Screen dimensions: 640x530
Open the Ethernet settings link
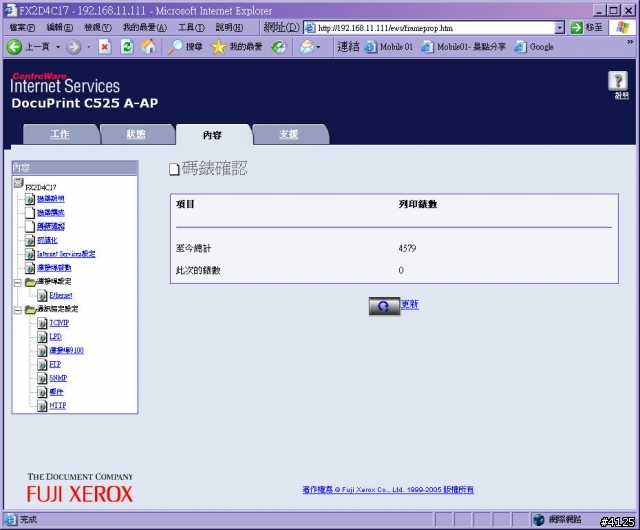point(61,295)
